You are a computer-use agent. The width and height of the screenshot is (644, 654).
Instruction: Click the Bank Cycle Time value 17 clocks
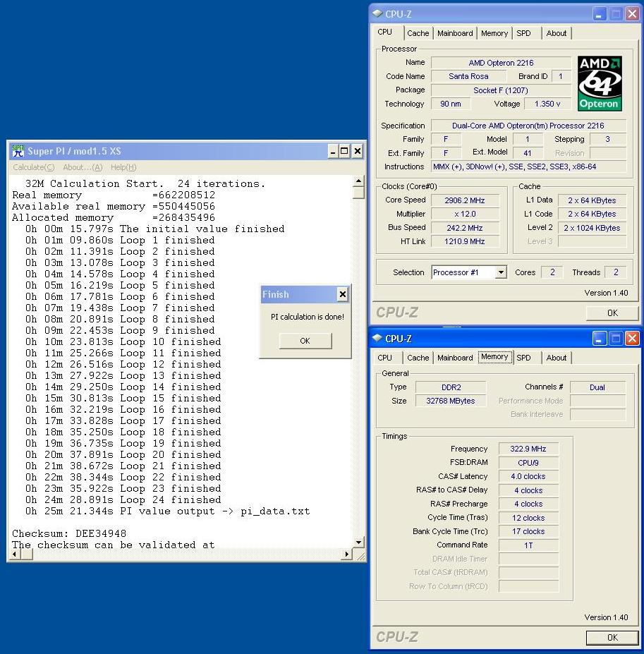pyautogui.click(x=528, y=531)
